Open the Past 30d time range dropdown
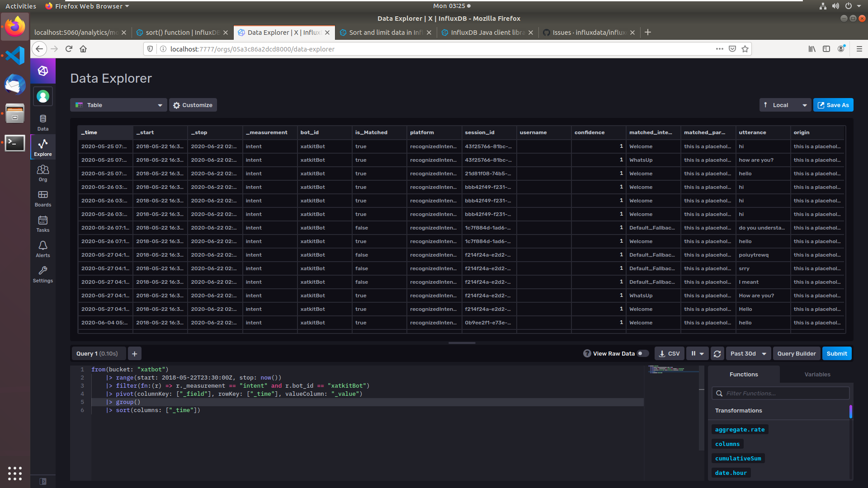The image size is (868, 488). point(748,354)
